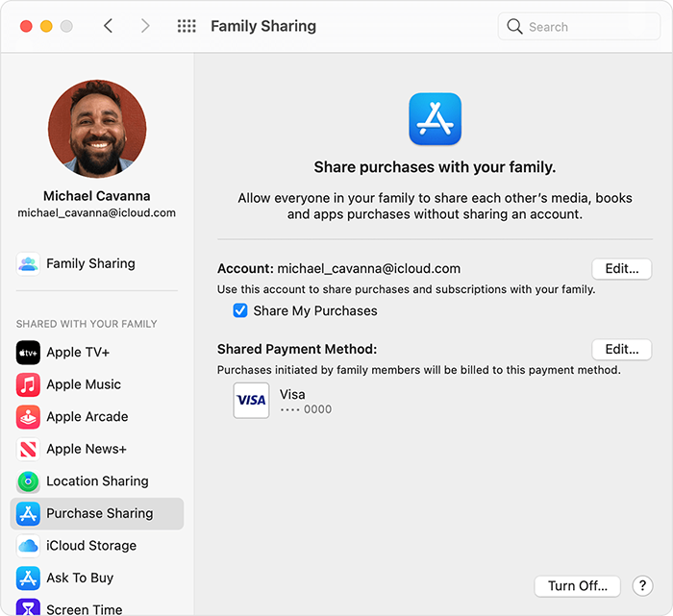This screenshot has width=673, height=616.
Task: Open help with question mark button
Action: click(x=642, y=585)
